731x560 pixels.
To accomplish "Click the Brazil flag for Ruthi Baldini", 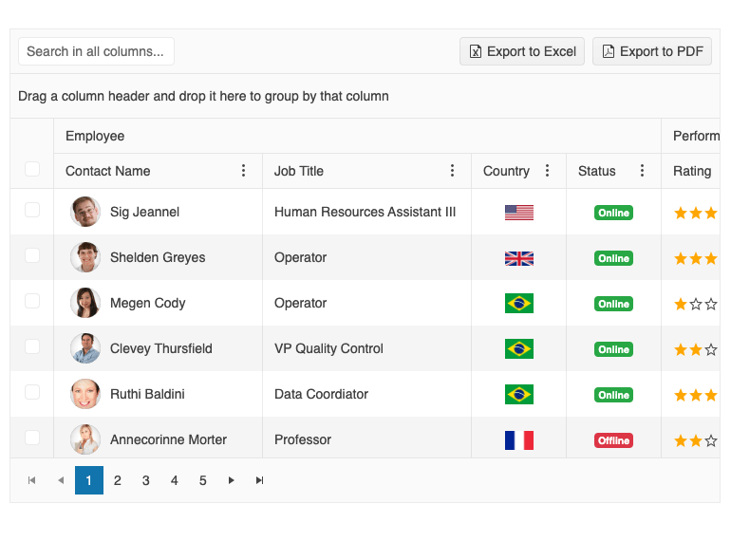I will click(519, 395).
